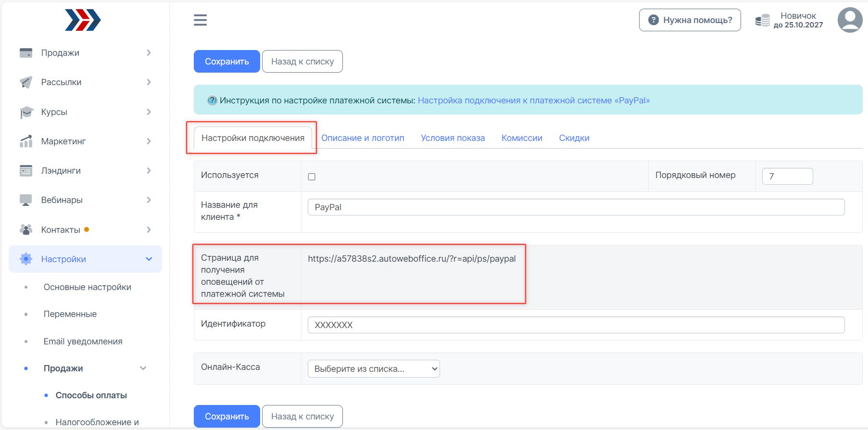This screenshot has height=430, width=868.
Task: Click the coins balance icon
Action: pos(762,20)
